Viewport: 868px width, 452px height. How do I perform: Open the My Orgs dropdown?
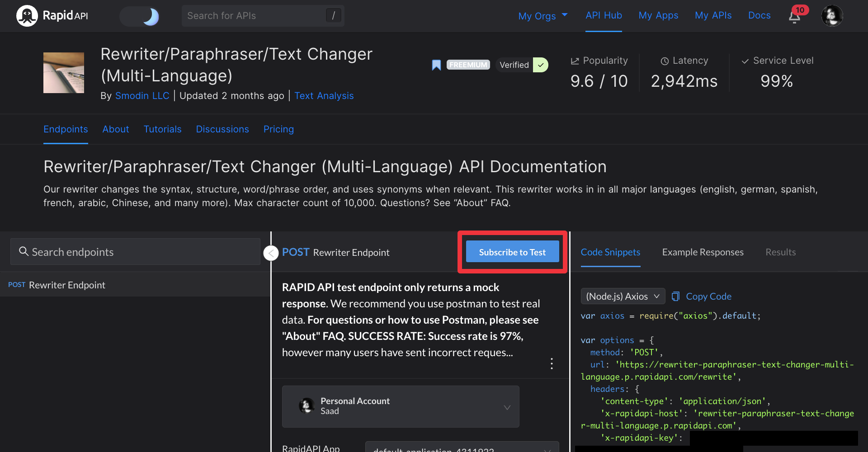pyautogui.click(x=543, y=16)
